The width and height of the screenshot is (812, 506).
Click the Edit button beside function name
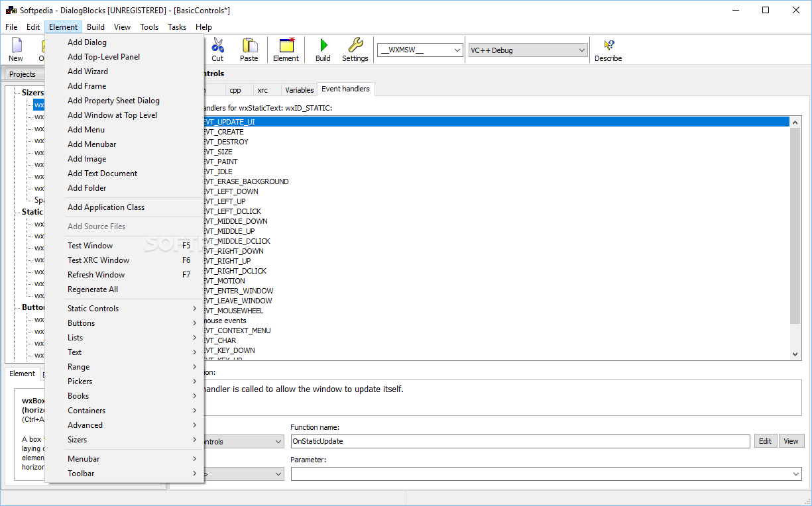pyautogui.click(x=765, y=441)
